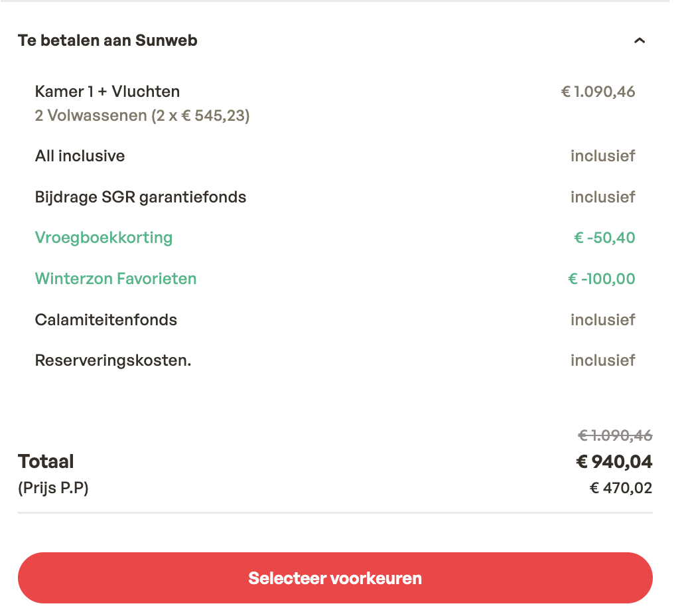Click the 'Selecteer voorkeuren' button
The height and width of the screenshot is (616, 682).
[335, 578]
